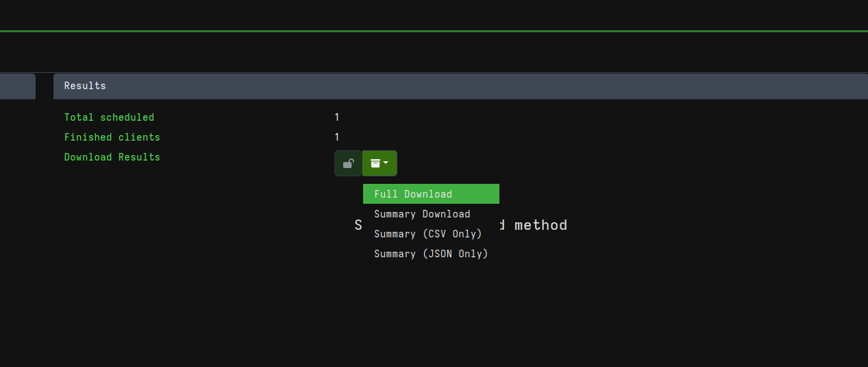Select Full Download from the menu
Viewport: 868px width, 367px height.
[431, 194]
